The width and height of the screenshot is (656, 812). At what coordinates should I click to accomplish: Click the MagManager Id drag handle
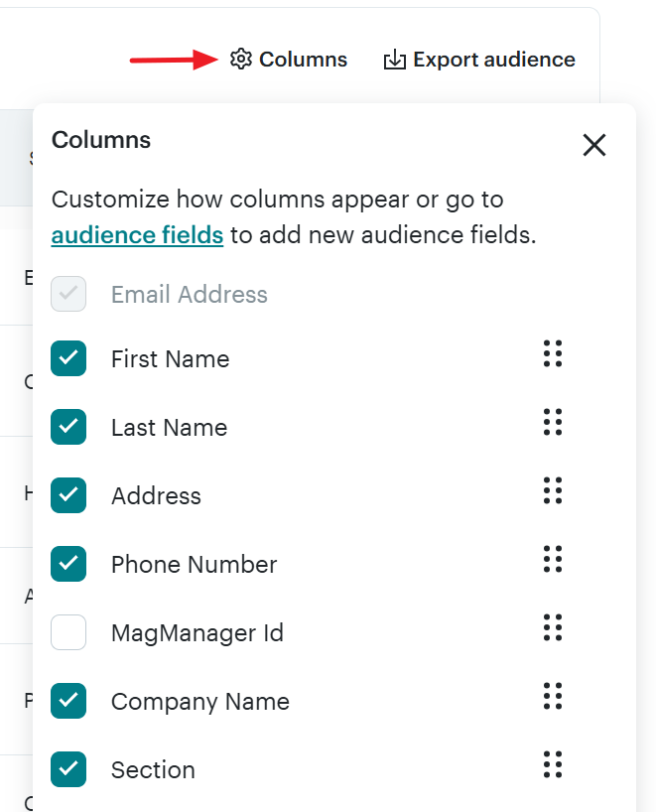click(553, 627)
